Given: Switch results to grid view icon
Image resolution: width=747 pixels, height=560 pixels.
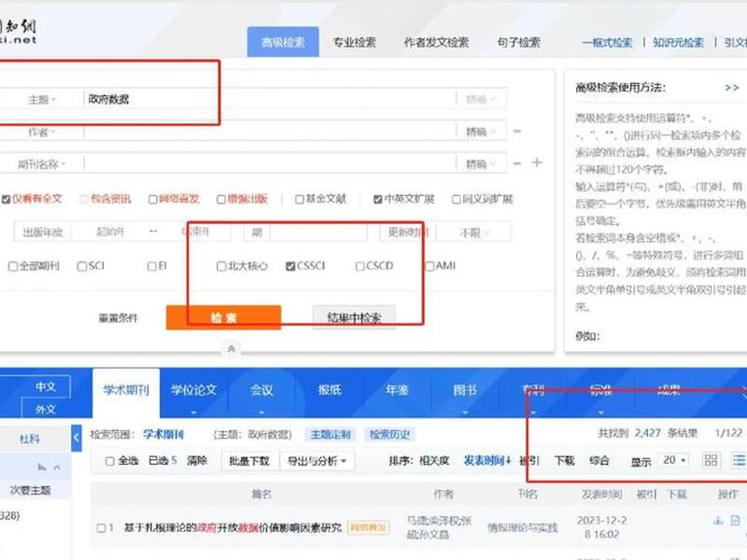Looking at the screenshot, I should 711,460.
